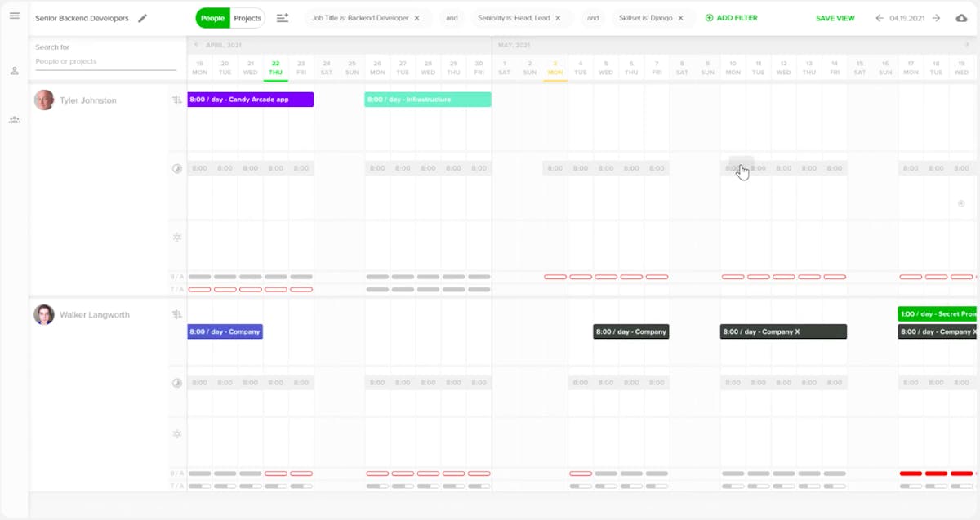
Task: Select the People tab
Action: point(212,17)
